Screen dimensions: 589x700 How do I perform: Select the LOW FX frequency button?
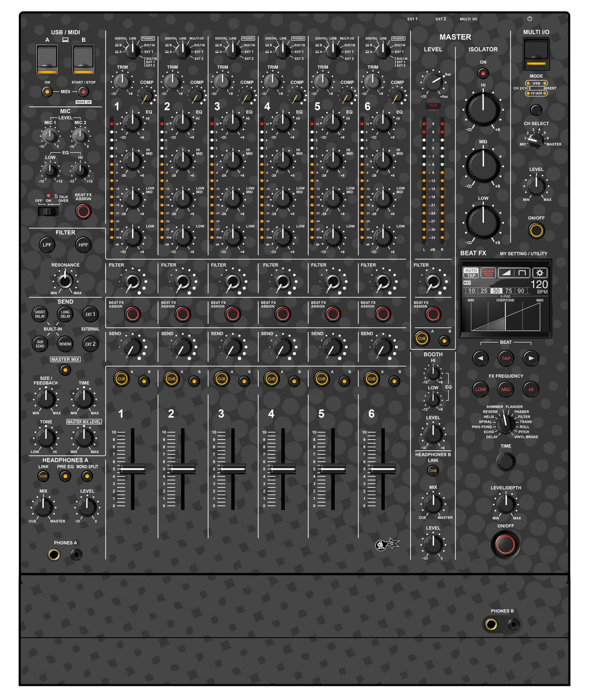480,389
